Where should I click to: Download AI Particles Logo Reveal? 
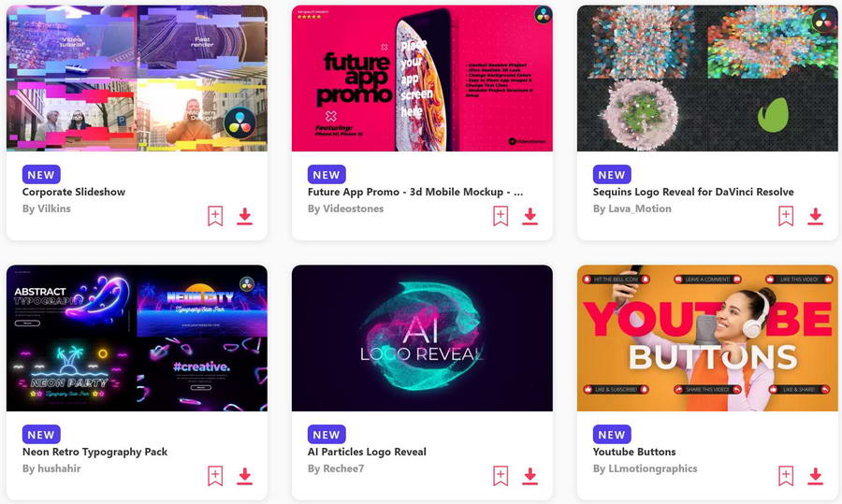point(530,476)
